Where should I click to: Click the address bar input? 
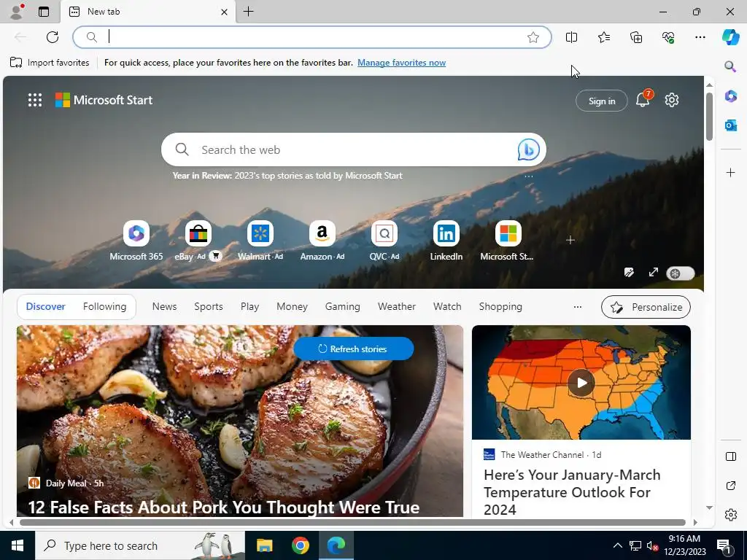(x=312, y=37)
